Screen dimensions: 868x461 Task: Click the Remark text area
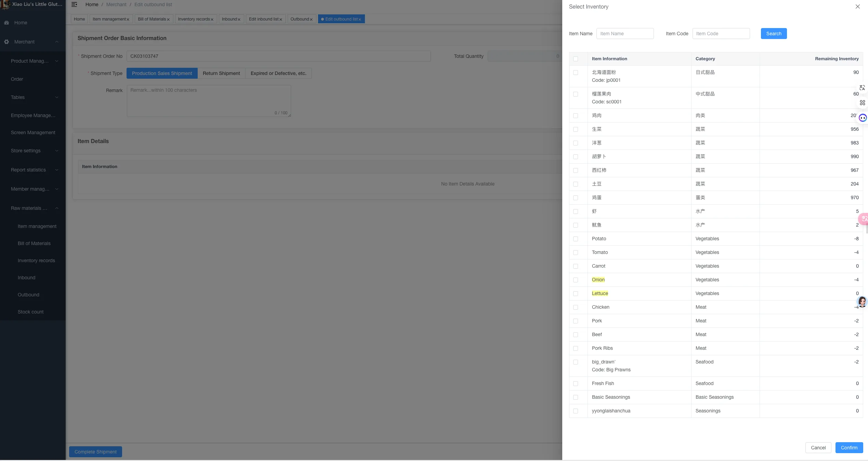(x=209, y=101)
